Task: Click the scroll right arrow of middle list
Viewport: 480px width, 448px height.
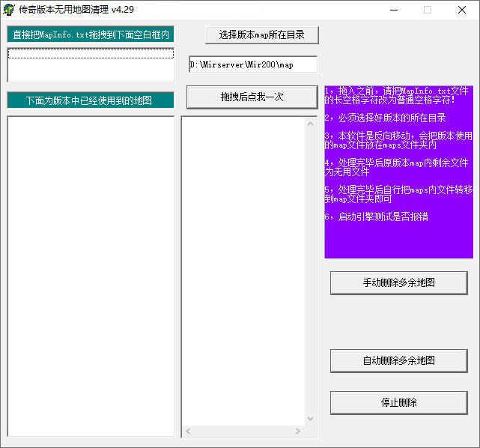Action: (298, 432)
